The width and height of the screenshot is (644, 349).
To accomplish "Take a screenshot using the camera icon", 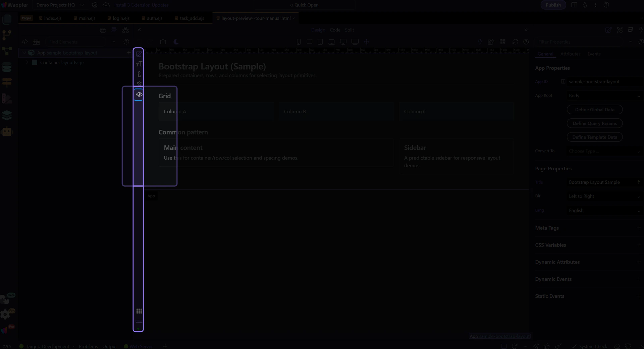I will pyautogui.click(x=163, y=42).
